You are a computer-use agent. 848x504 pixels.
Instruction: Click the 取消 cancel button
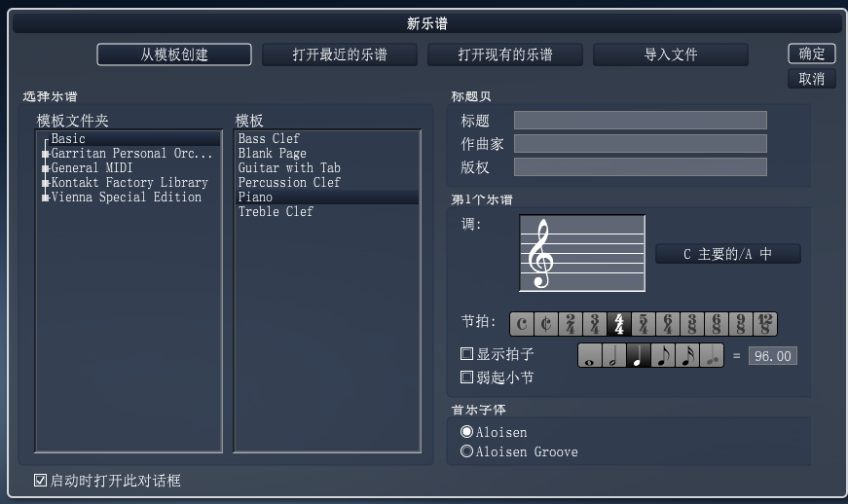click(x=811, y=79)
